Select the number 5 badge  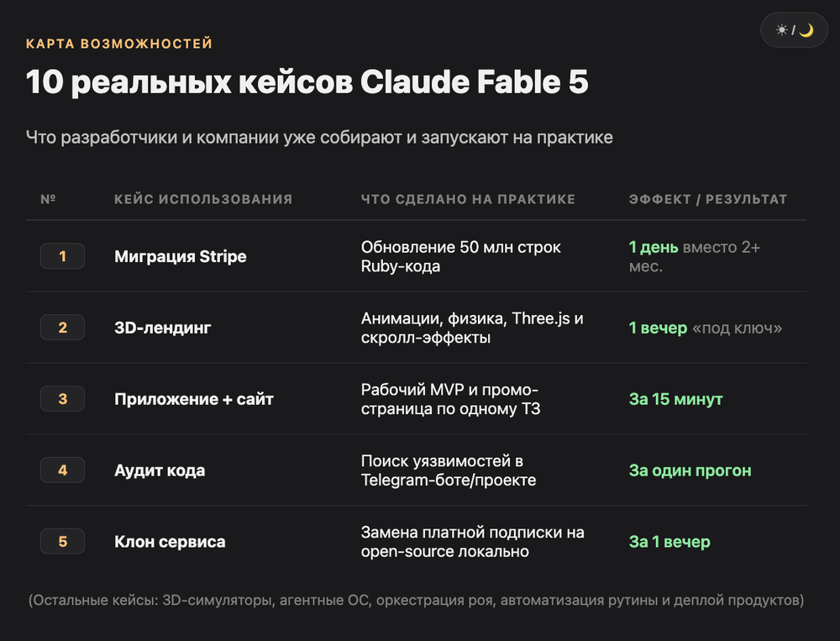click(62, 541)
